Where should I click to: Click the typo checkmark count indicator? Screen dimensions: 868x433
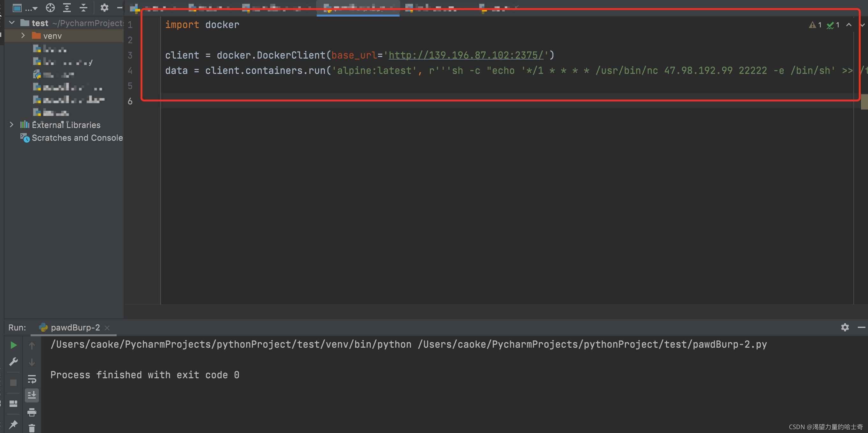[x=833, y=25]
